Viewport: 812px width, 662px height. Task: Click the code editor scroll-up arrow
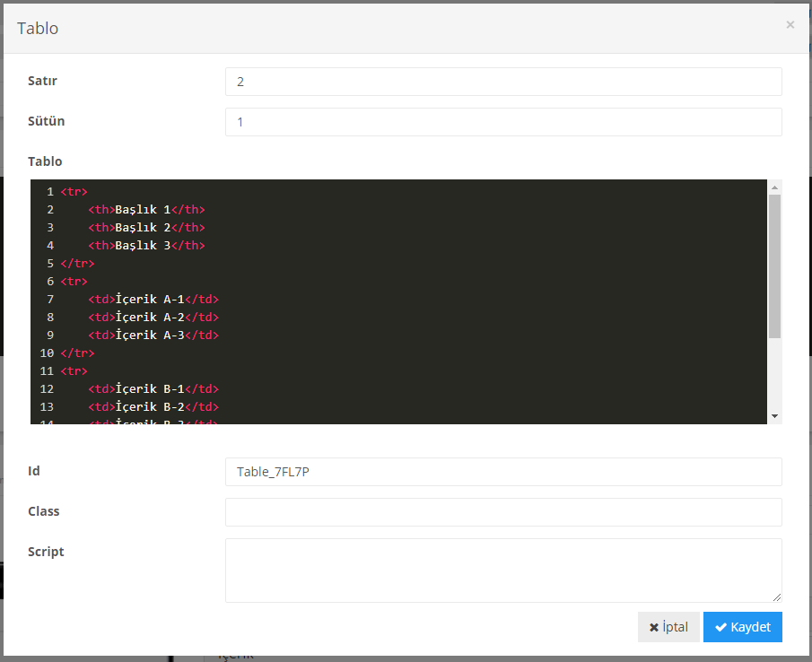point(775,187)
